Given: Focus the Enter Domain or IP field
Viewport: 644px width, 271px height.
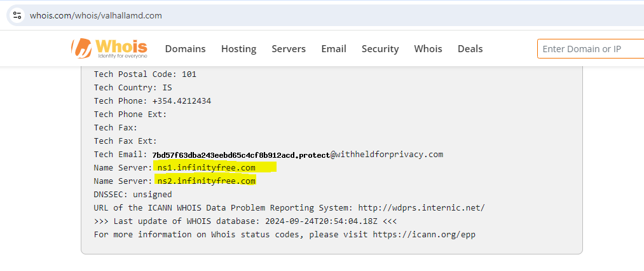Looking at the screenshot, I should 590,49.
